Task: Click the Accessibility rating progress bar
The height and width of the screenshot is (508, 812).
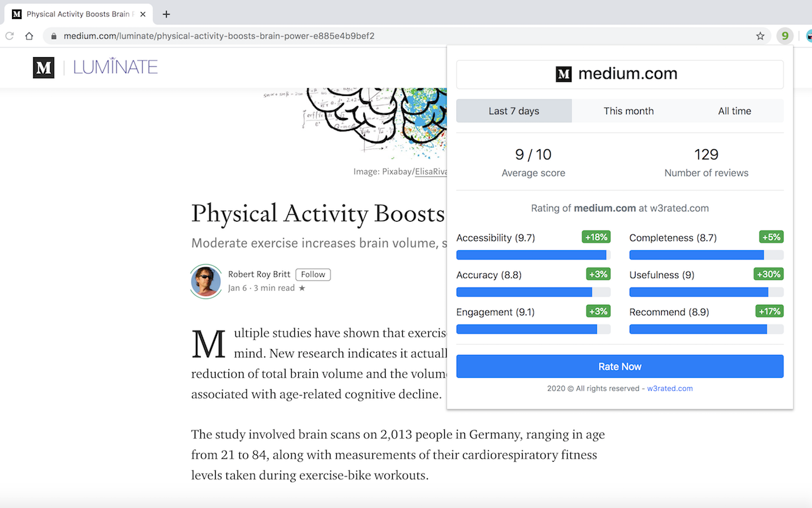Action: (x=533, y=255)
